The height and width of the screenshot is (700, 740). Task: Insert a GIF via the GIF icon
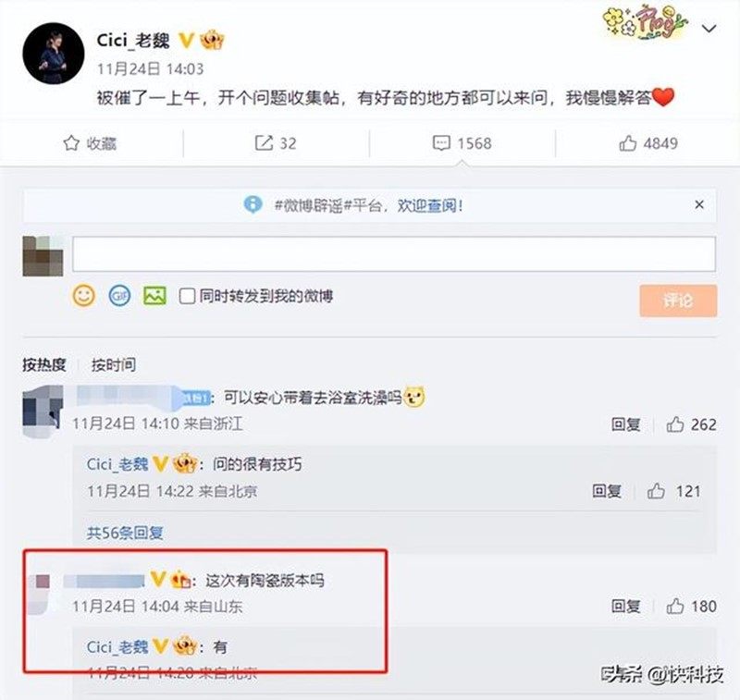pyautogui.click(x=120, y=296)
